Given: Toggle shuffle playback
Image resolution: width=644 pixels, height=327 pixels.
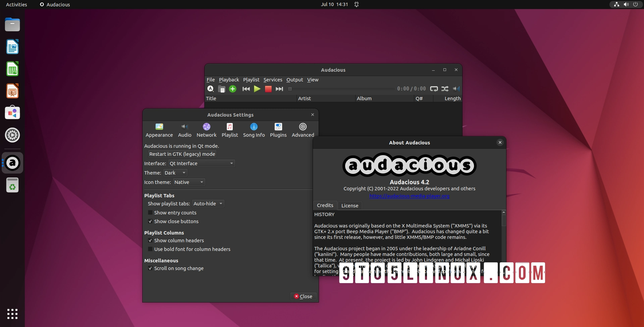Looking at the screenshot, I should pos(445,89).
